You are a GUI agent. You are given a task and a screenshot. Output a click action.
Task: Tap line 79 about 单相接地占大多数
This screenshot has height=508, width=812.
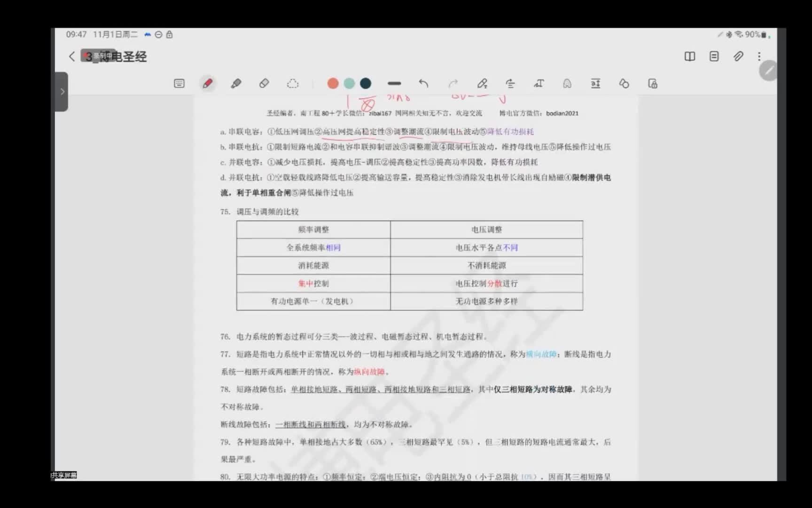pos(415,451)
